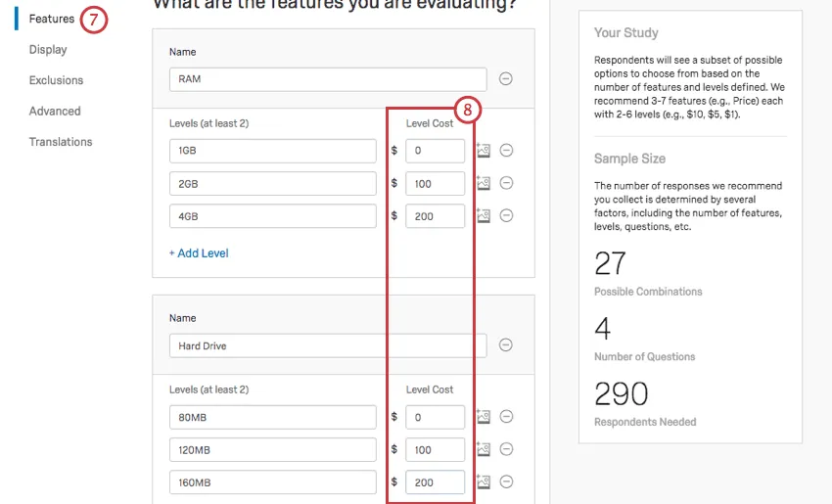Click the image icon beside 4GB level
Image resolution: width=832 pixels, height=504 pixels.
(x=484, y=216)
